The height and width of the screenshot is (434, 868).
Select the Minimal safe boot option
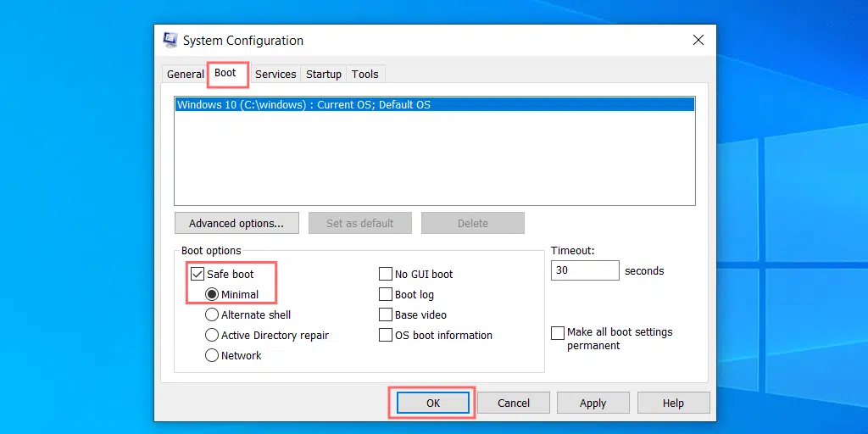pos(211,294)
